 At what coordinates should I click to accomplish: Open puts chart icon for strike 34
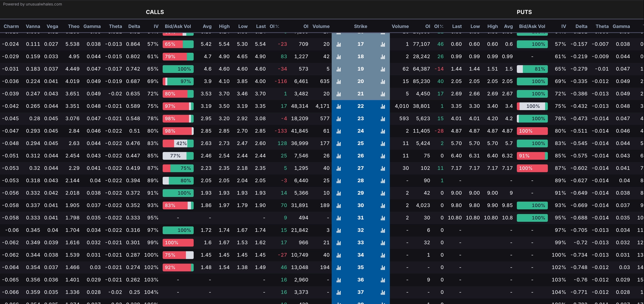[x=383, y=255]
